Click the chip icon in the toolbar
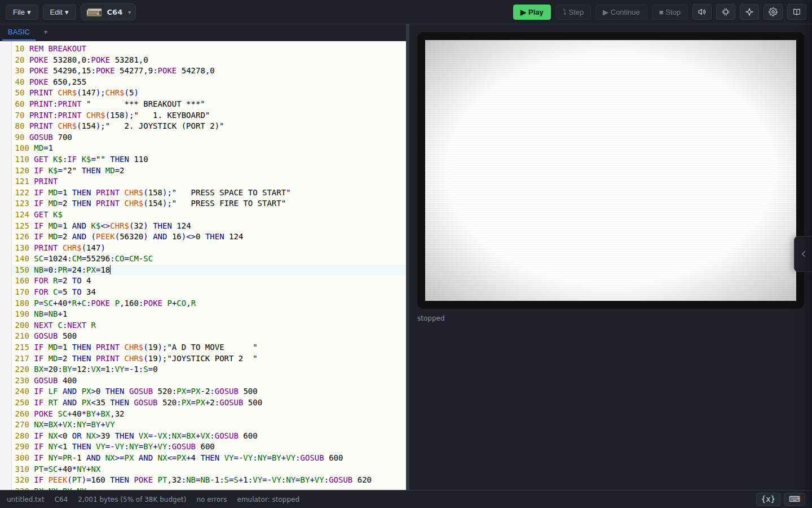The height and width of the screenshot is (508, 812). [726, 12]
